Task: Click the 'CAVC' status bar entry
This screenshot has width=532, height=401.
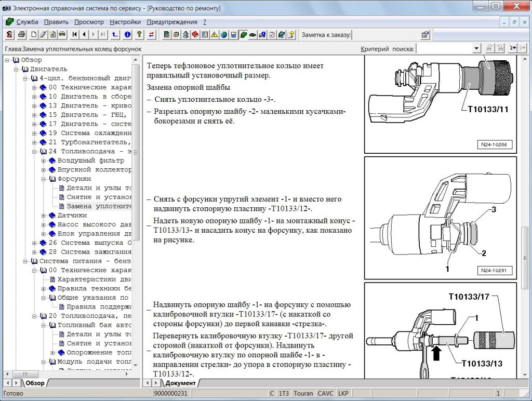Action: (325, 394)
